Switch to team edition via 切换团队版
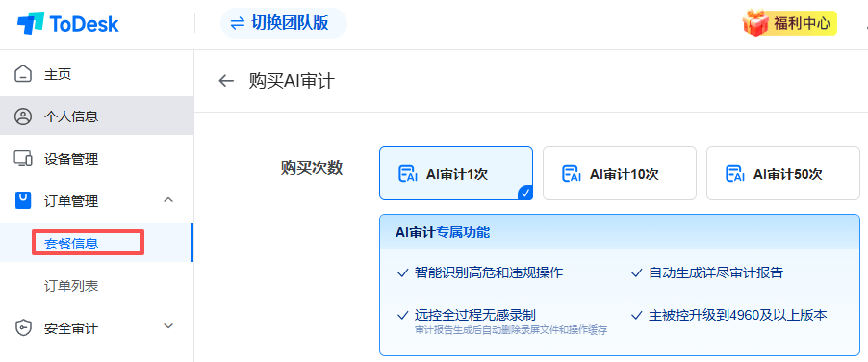The width and height of the screenshot is (868, 362). point(284,23)
